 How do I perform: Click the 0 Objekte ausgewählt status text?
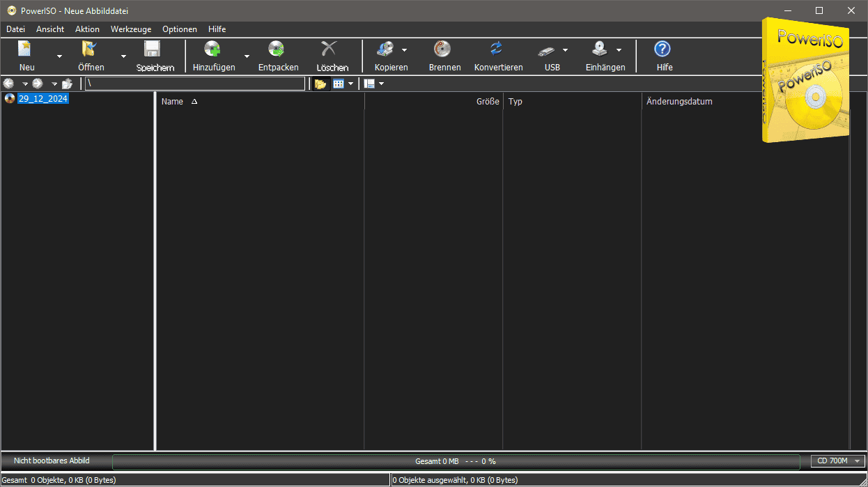coord(455,480)
